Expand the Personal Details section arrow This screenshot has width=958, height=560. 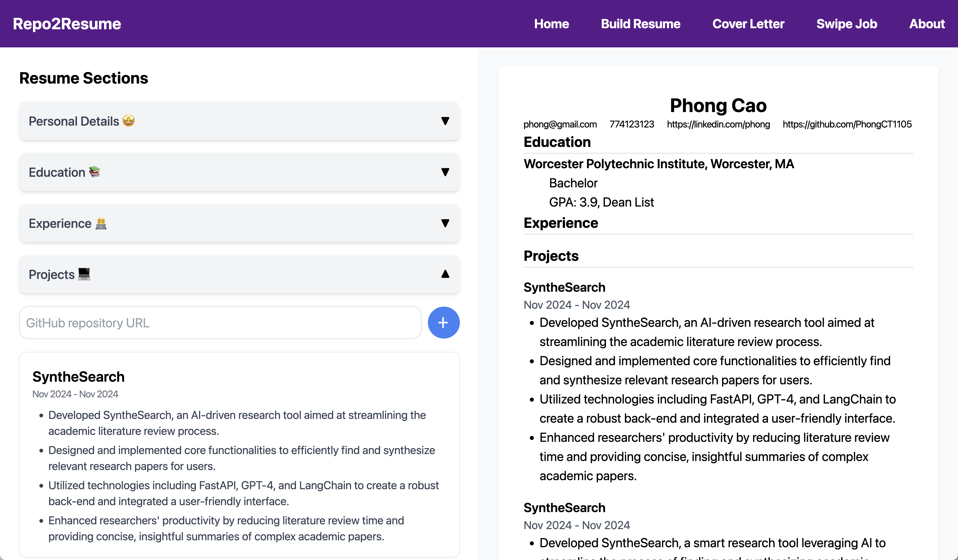click(x=445, y=121)
